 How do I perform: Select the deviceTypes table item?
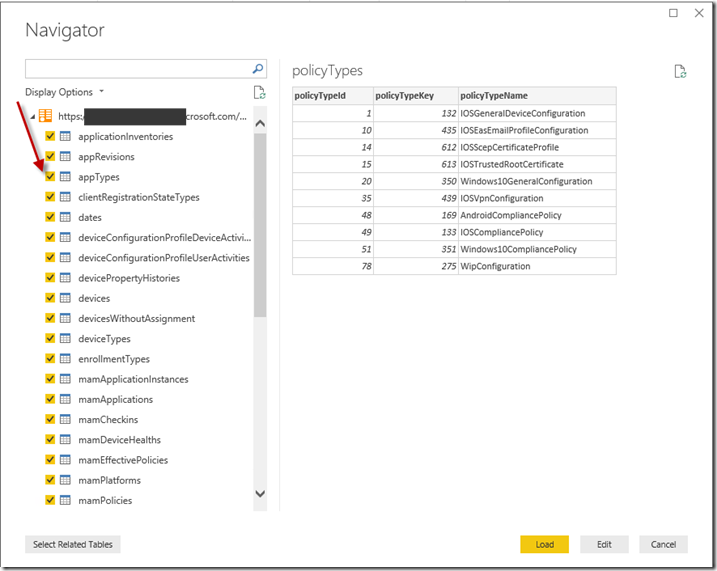tap(104, 339)
